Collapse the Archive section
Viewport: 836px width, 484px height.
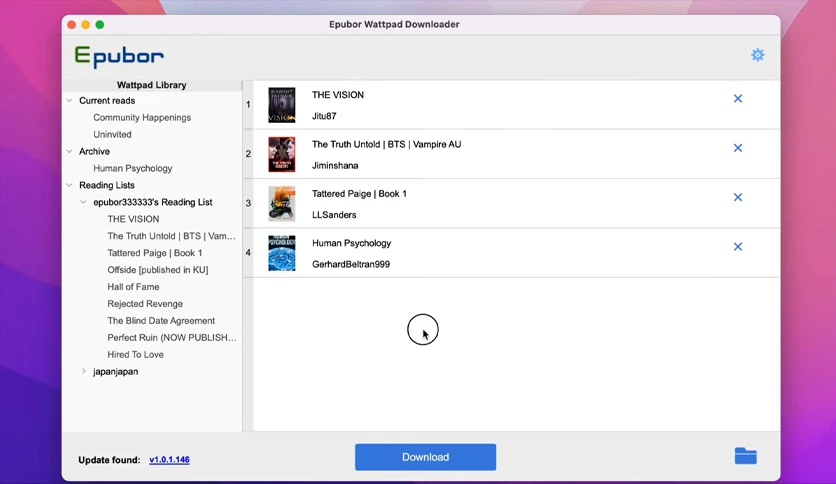click(69, 151)
